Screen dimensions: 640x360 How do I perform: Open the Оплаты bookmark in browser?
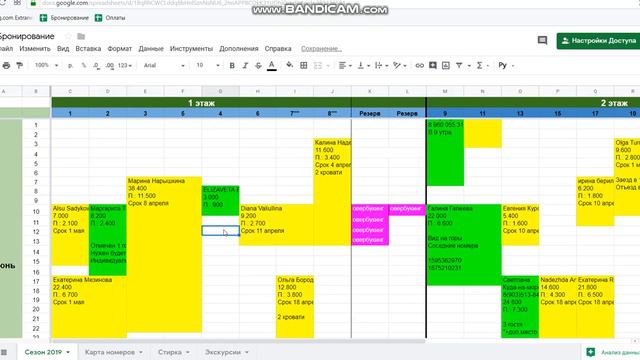coord(110,18)
